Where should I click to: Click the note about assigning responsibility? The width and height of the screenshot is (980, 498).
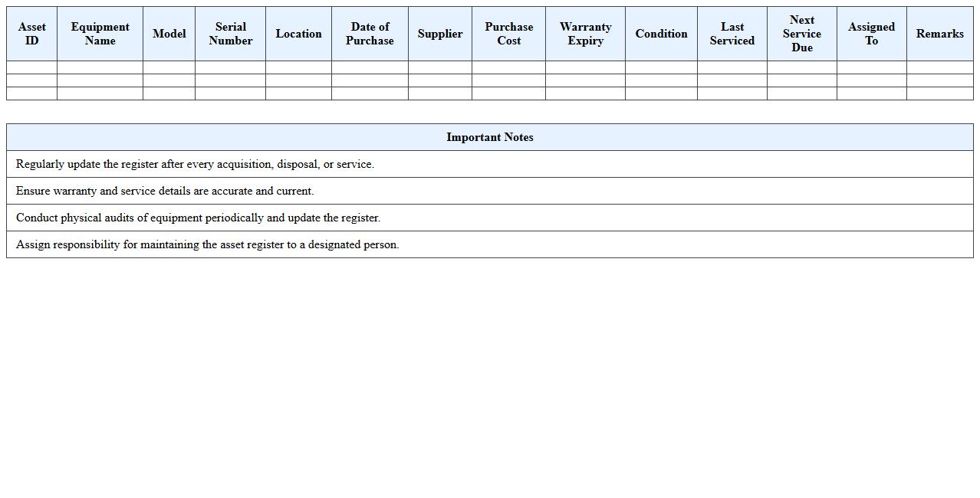click(207, 244)
